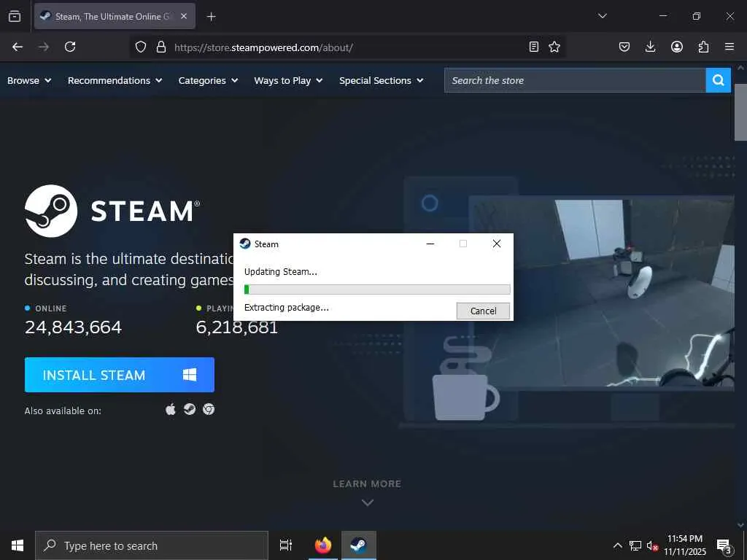Click the Learn More link
Viewport: 747px width, 560px height.
367,484
